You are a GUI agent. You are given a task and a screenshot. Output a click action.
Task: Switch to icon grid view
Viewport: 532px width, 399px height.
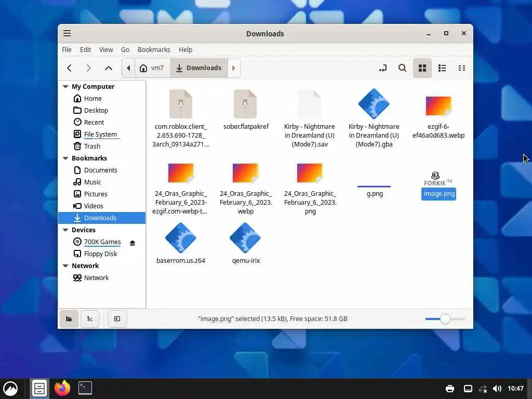pos(422,68)
